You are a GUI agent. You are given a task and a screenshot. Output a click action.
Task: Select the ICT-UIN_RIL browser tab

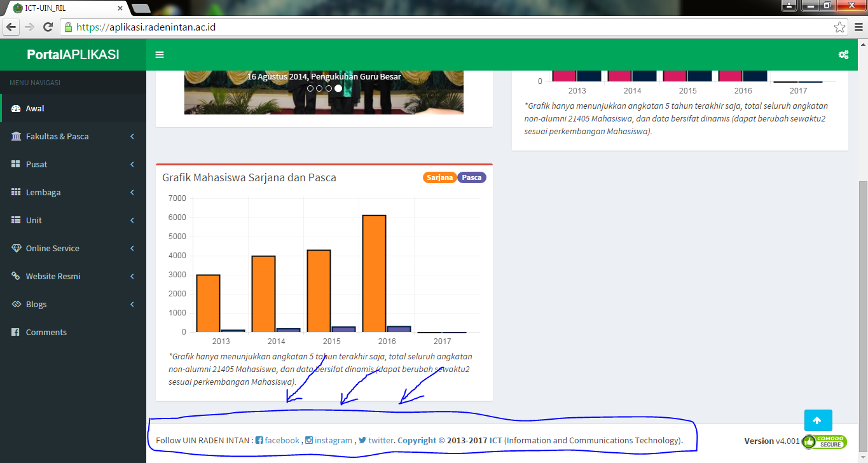[x=65, y=8]
